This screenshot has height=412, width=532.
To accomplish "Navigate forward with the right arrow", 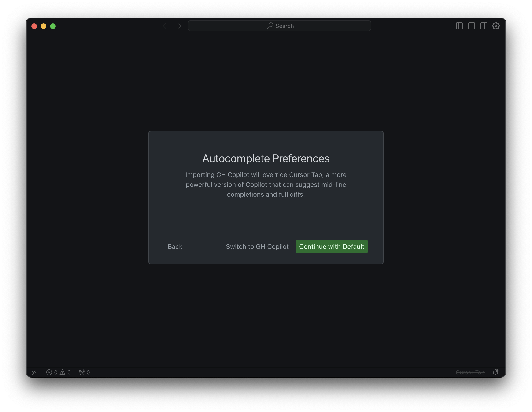I will tap(178, 26).
